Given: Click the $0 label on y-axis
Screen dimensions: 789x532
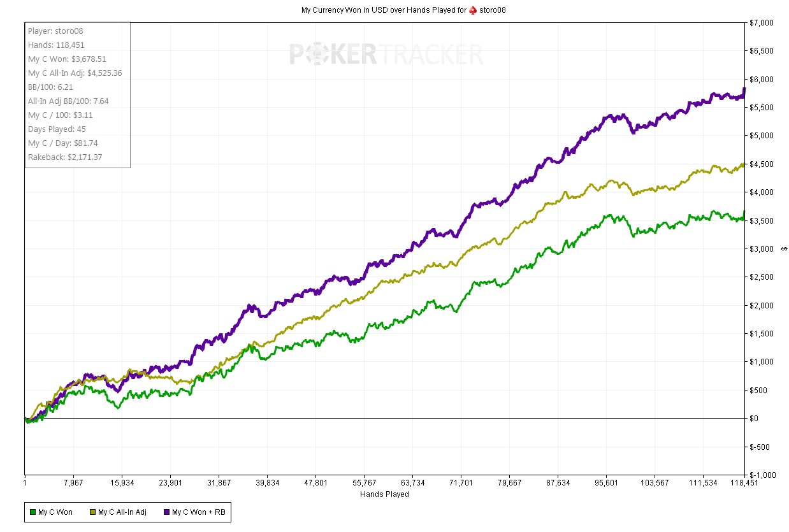Looking at the screenshot, I should (x=756, y=419).
